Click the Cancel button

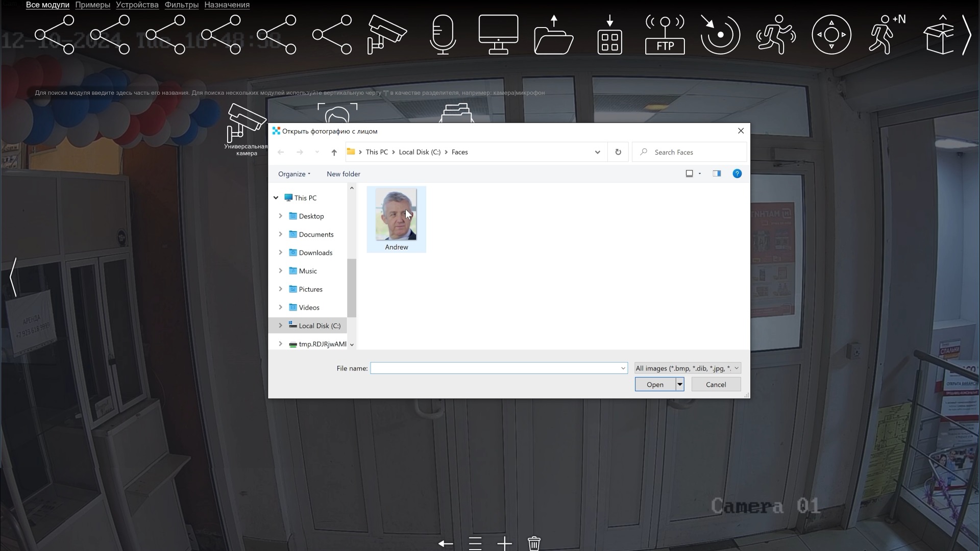(x=716, y=385)
